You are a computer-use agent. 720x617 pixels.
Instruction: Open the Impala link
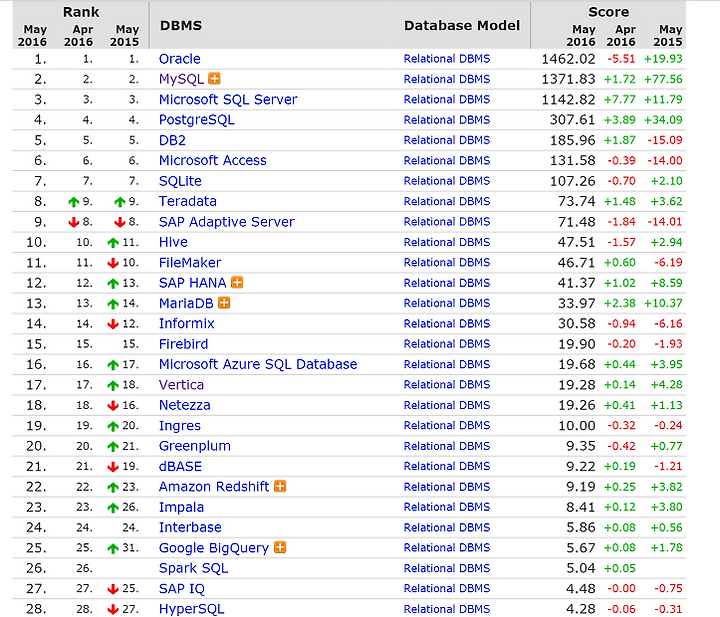(181, 507)
